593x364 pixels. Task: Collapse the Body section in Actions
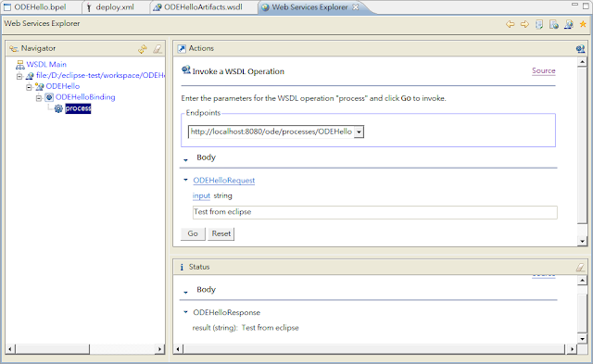[x=185, y=160]
